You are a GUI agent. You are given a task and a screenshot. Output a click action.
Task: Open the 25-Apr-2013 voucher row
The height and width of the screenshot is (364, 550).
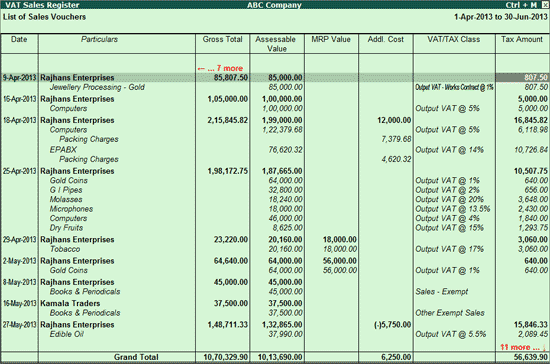(x=275, y=171)
